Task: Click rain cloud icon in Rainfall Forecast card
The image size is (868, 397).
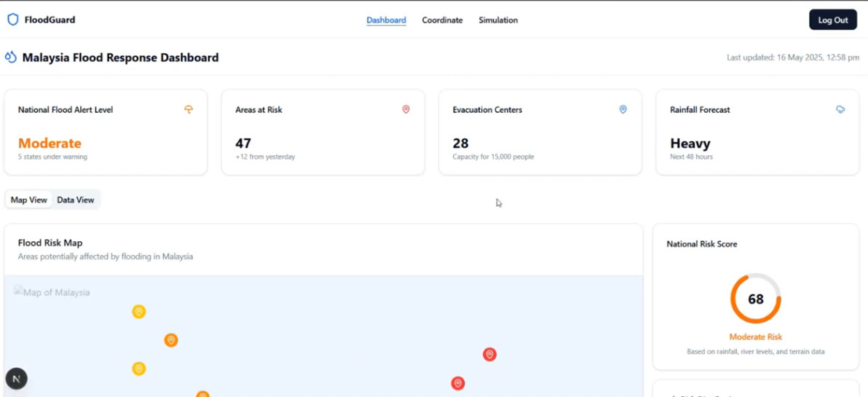Action: click(x=840, y=110)
